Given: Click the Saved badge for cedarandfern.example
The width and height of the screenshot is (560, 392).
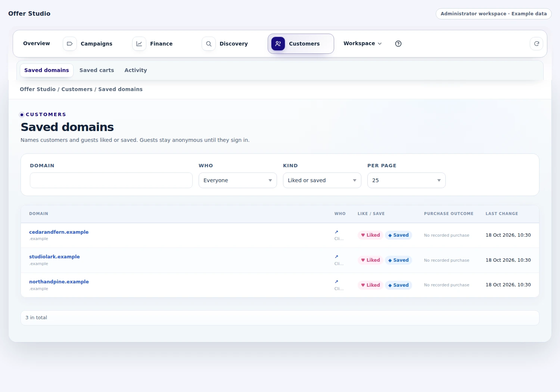Looking at the screenshot, I should click(x=398, y=235).
